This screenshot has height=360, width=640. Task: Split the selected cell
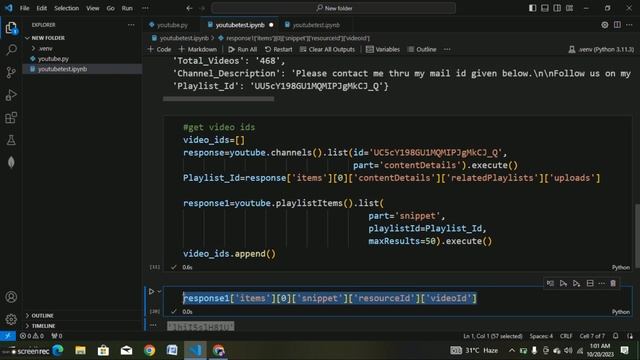tap(590, 283)
